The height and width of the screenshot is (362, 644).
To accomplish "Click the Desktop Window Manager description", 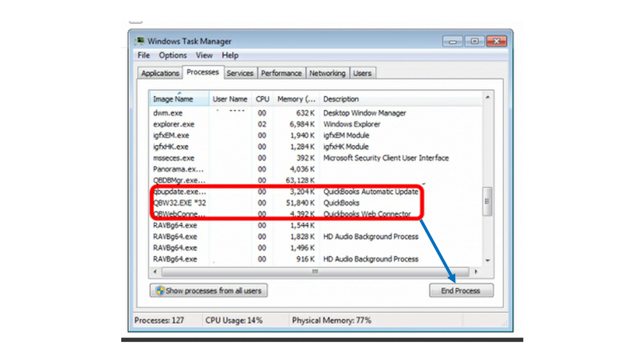I will tap(365, 113).
